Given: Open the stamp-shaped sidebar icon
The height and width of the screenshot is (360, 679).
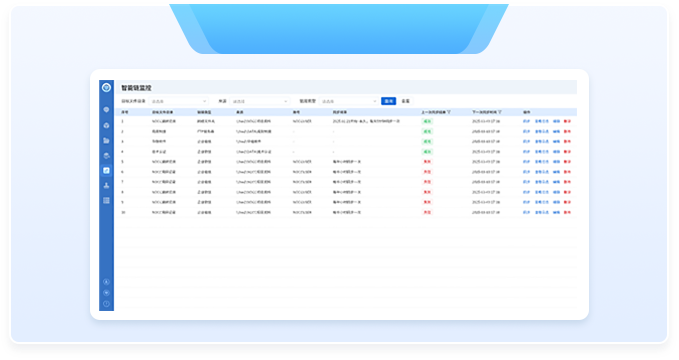Looking at the screenshot, I should [x=106, y=185].
